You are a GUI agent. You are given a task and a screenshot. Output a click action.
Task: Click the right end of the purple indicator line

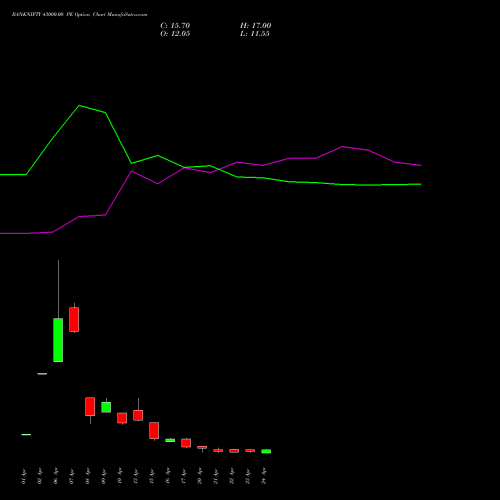pyautogui.click(x=420, y=165)
